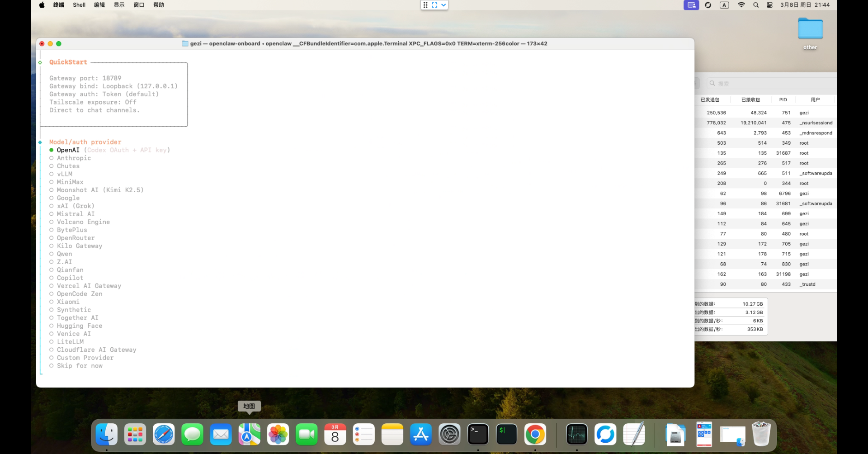
Task: Launch Safari from the dock
Action: tap(164, 435)
